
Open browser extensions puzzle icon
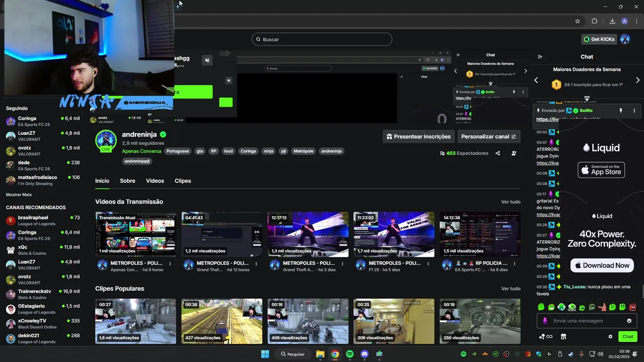point(595,21)
